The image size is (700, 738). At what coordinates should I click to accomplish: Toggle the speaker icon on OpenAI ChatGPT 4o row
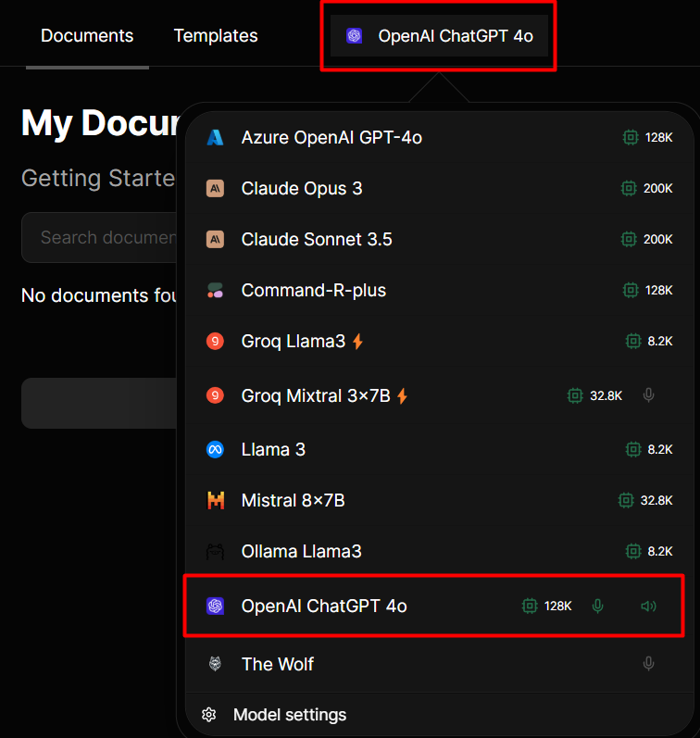point(648,607)
